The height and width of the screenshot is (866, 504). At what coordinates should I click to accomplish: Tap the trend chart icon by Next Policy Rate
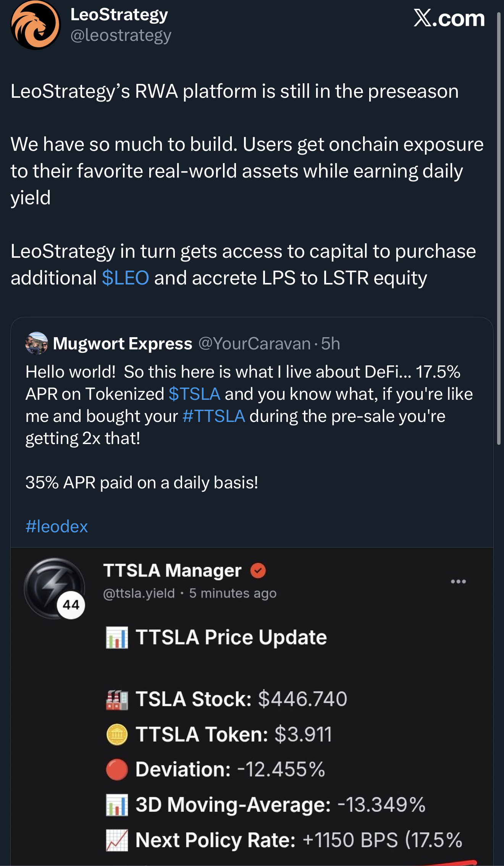click(117, 840)
